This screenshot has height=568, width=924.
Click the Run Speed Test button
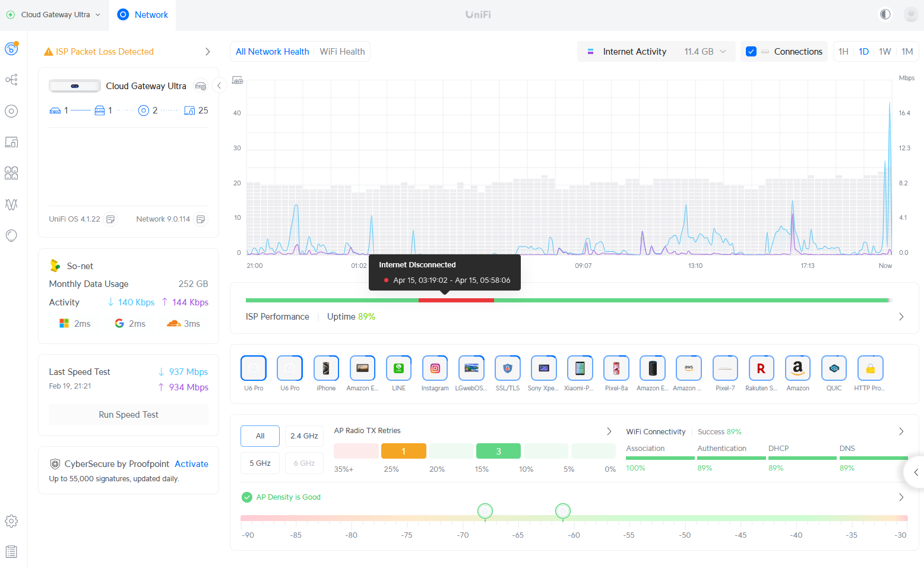pyautogui.click(x=128, y=415)
